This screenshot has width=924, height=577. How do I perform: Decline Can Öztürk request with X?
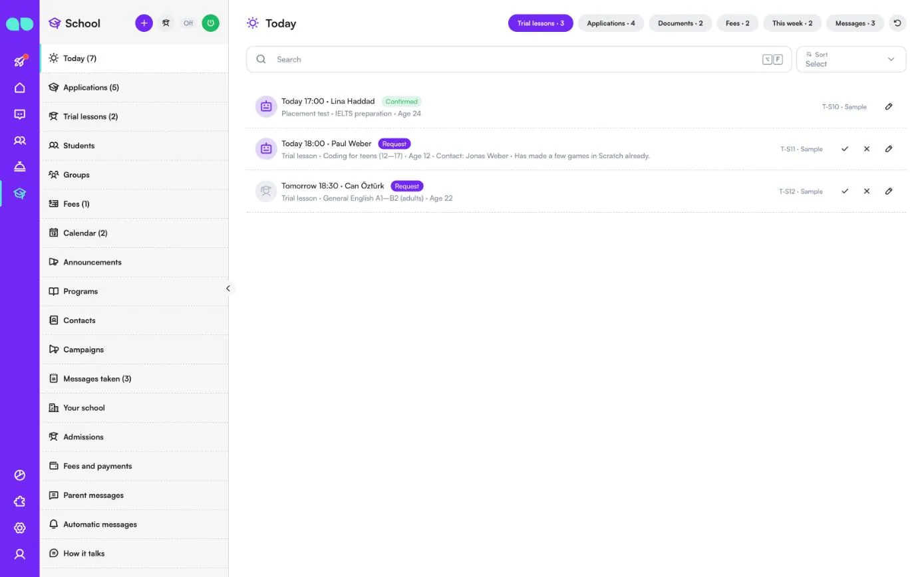tap(867, 191)
